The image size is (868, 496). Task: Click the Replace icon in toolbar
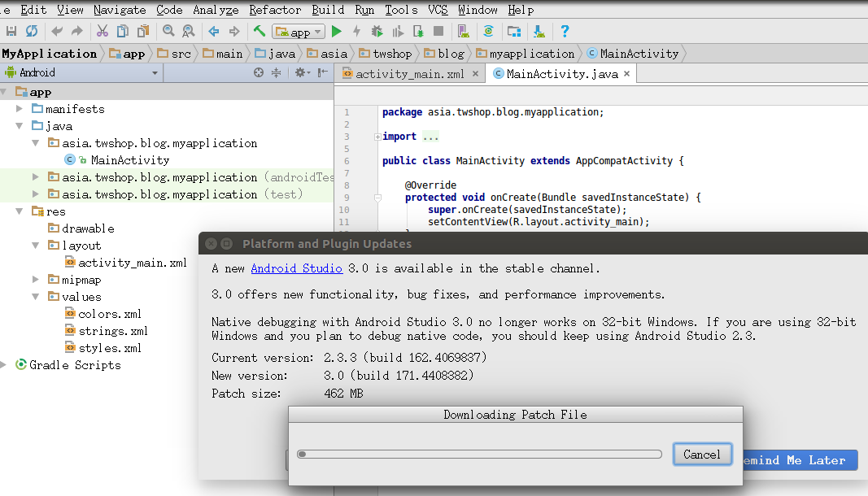188,32
